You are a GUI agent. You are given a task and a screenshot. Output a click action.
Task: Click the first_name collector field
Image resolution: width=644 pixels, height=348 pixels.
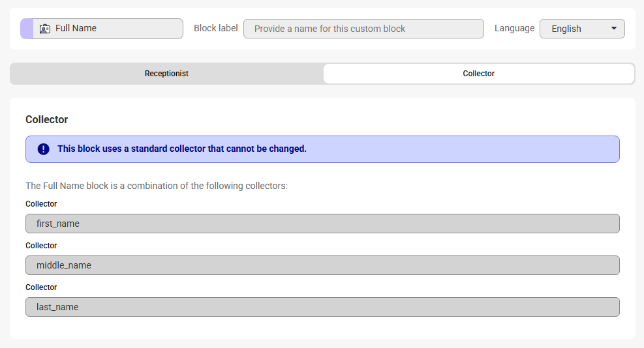(x=322, y=224)
